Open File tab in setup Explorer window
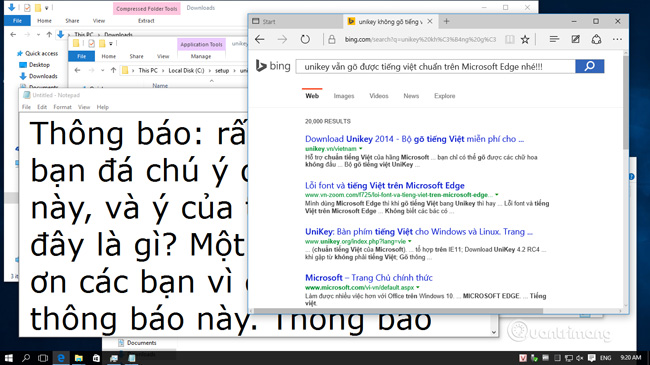This screenshot has width=650, height=365. point(81,56)
